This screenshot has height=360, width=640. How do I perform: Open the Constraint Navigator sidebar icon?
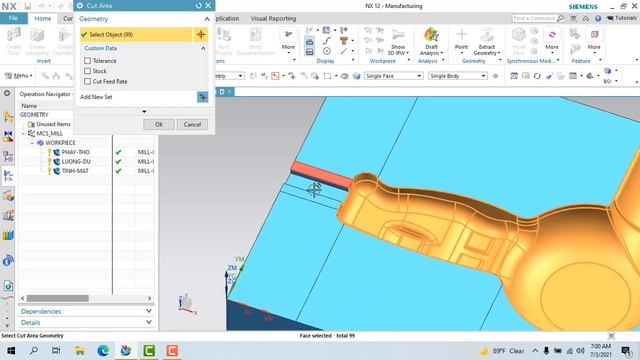click(x=8, y=137)
